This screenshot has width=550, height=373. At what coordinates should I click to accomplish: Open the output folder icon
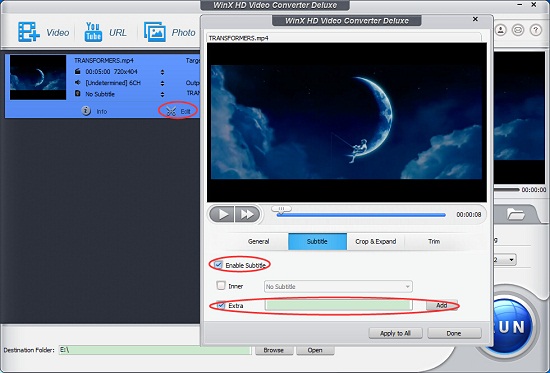click(x=515, y=214)
